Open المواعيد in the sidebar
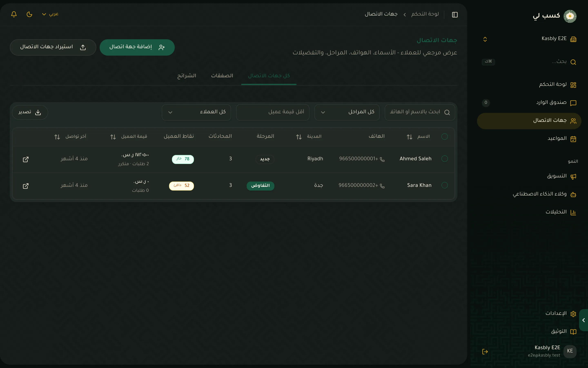Viewport: 588px width, 368px height. pos(529,139)
